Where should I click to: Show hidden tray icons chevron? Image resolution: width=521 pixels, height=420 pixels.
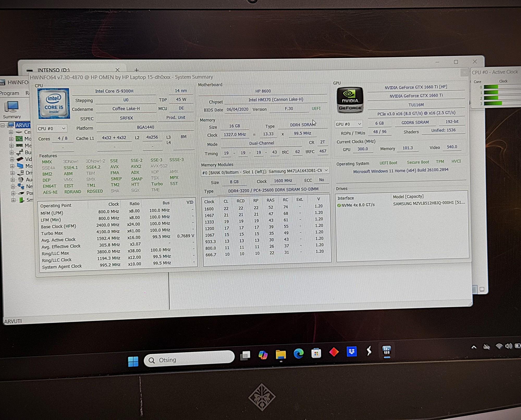point(474,347)
